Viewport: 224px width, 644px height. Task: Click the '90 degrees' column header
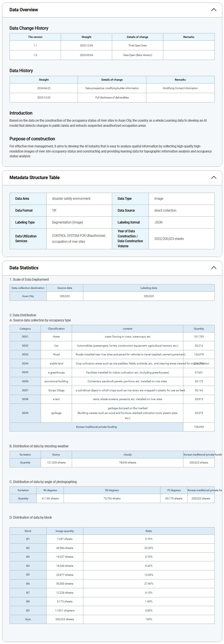pyautogui.click(x=50, y=490)
